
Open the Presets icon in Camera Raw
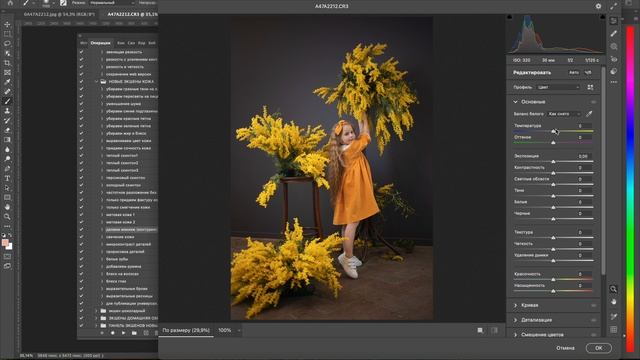click(613, 71)
